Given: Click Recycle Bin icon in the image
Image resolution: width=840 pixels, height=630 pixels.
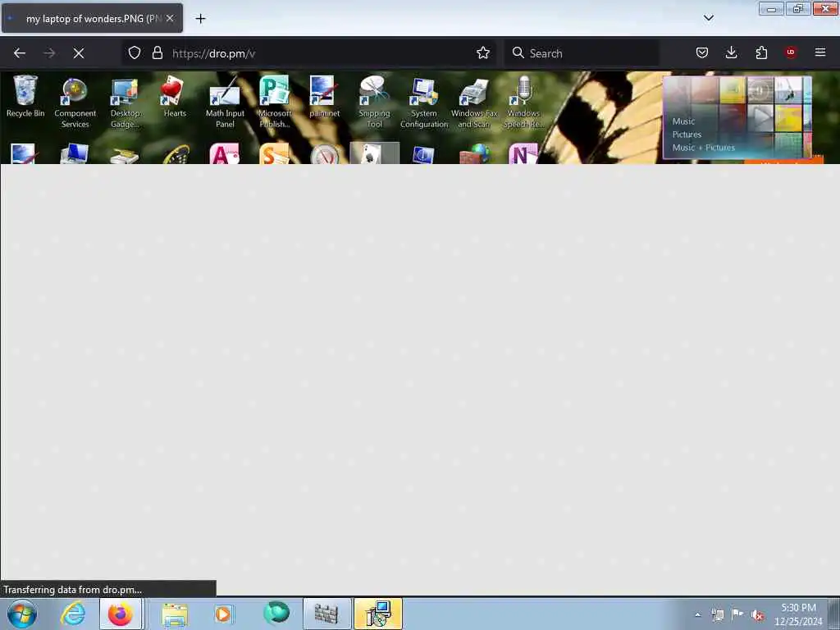Looking at the screenshot, I should 25,97.
